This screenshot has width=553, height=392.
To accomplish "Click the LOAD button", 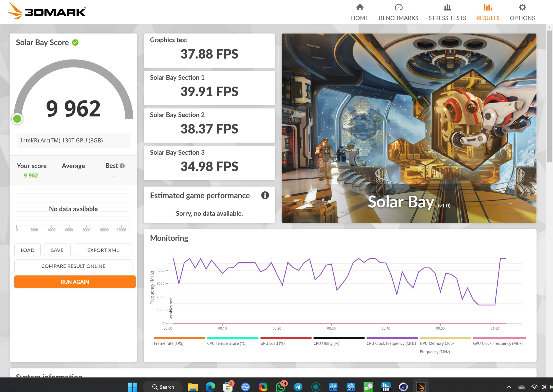I will tap(28, 250).
